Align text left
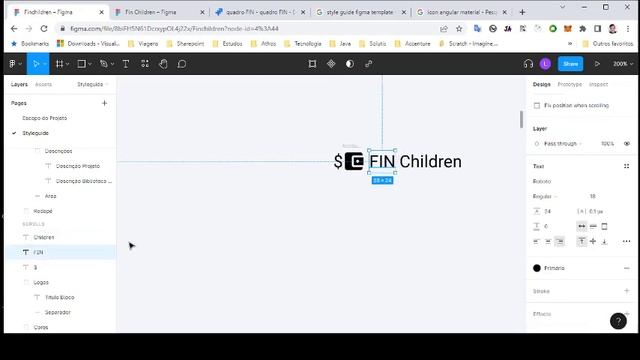Viewport: 640px width, 360px height. (536, 241)
